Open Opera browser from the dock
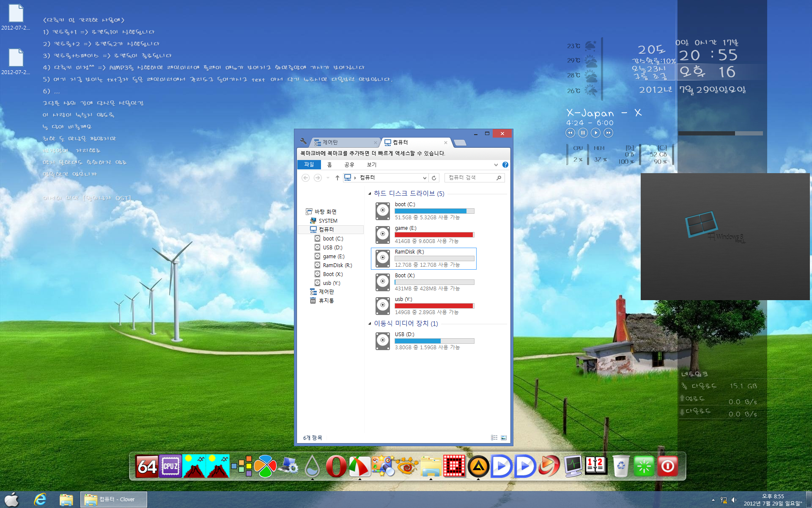The width and height of the screenshot is (812, 508). click(336, 467)
